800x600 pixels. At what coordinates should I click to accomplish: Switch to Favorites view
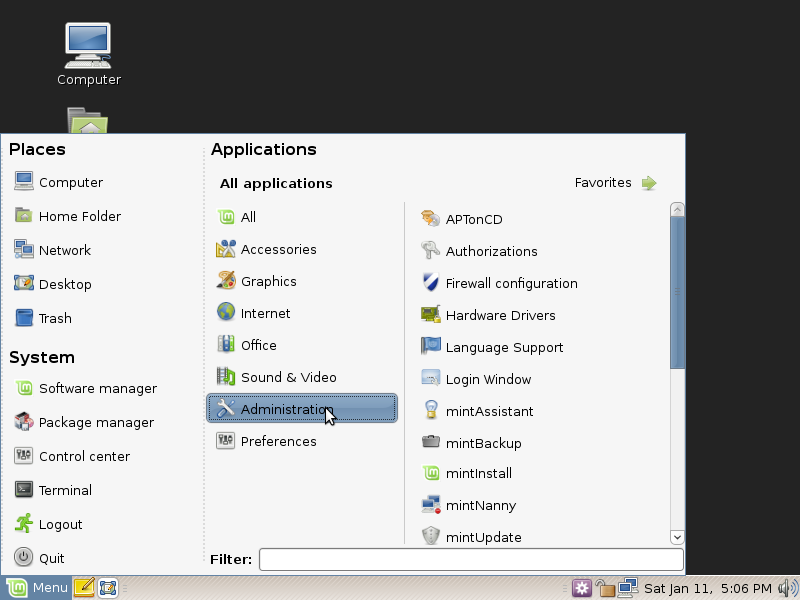click(x=615, y=183)
